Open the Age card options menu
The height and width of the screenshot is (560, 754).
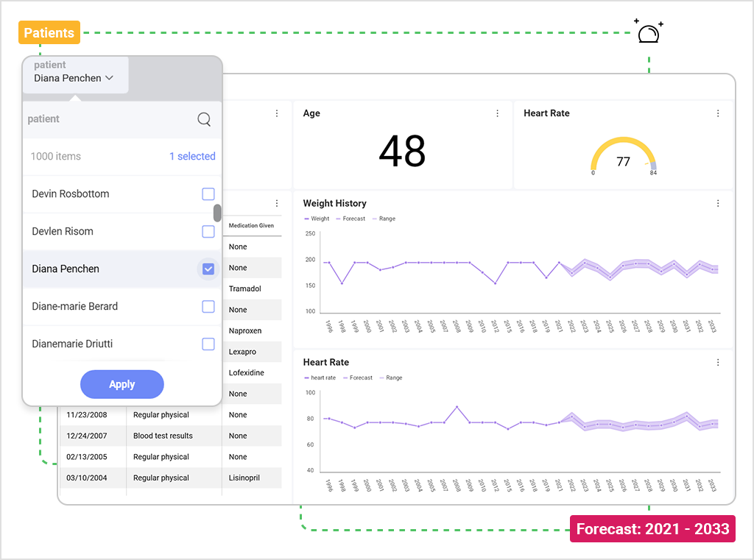497,113
